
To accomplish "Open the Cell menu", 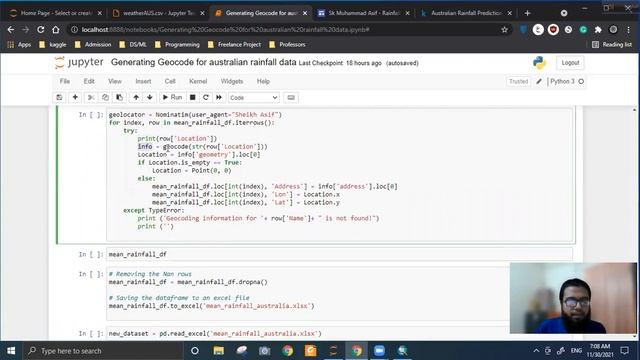I will (x=170, y=81).
